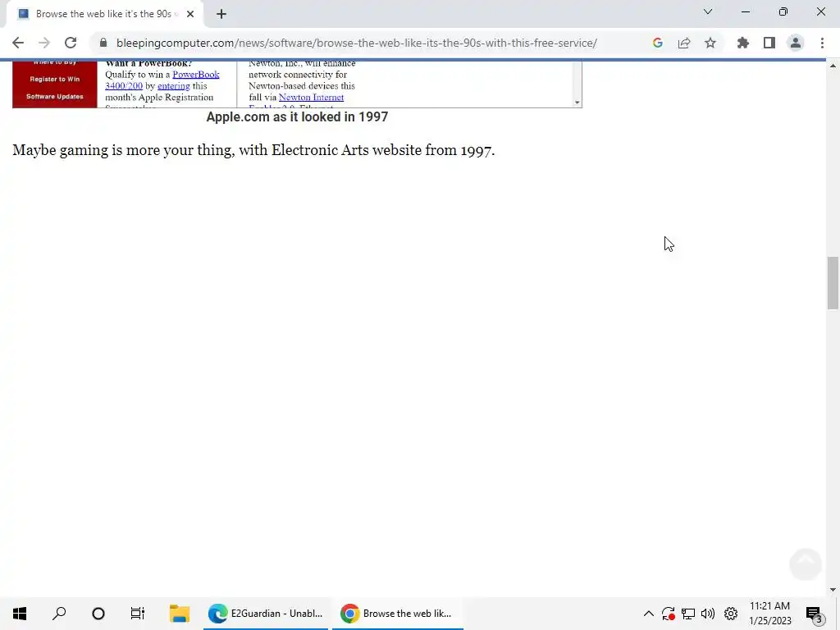Click embedded frame scroll-down arrow
840x630 pixels.
point(577,103)
